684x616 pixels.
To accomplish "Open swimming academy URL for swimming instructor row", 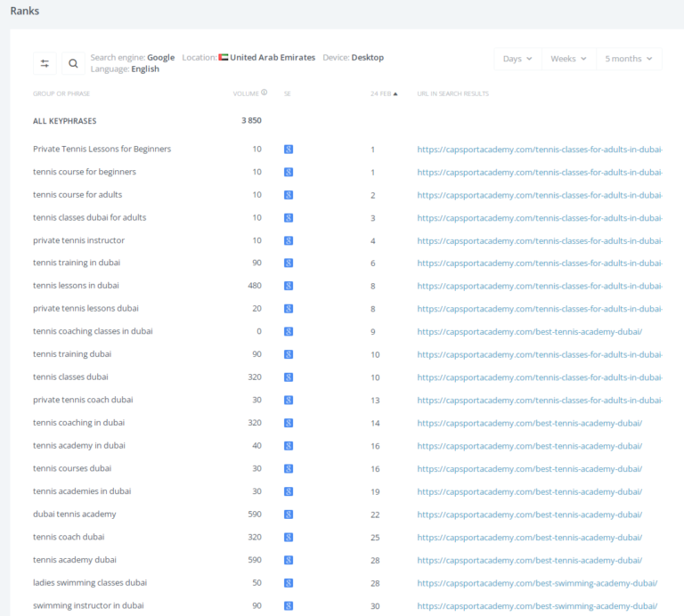I will 537,606.
